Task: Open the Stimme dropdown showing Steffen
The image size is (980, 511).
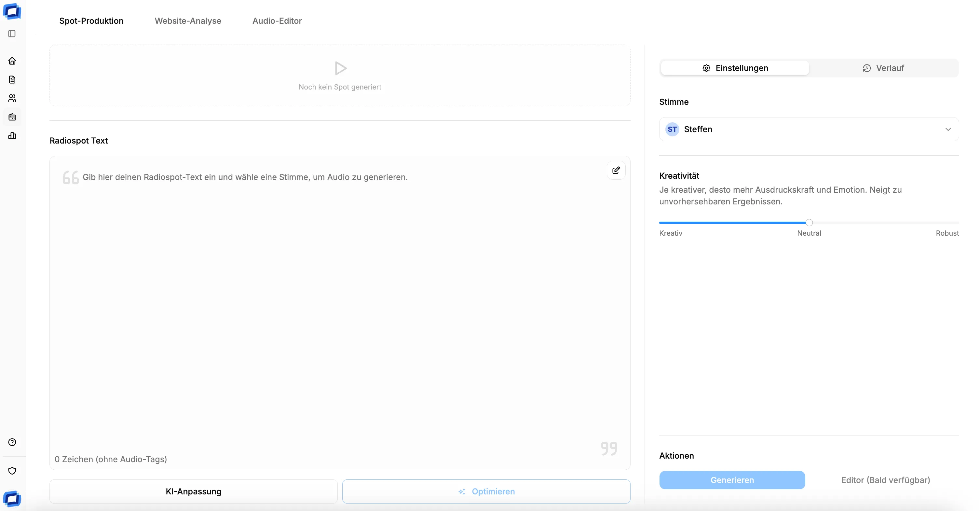Action: (809, 129)
